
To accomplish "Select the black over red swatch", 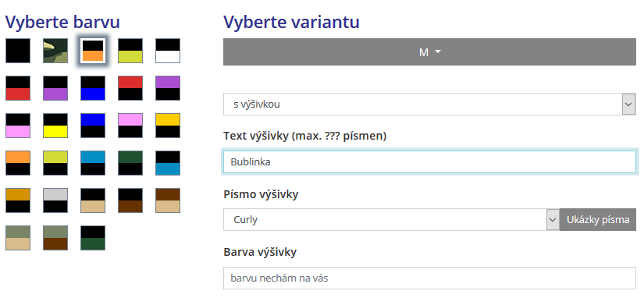I will [x=18, y=88].
